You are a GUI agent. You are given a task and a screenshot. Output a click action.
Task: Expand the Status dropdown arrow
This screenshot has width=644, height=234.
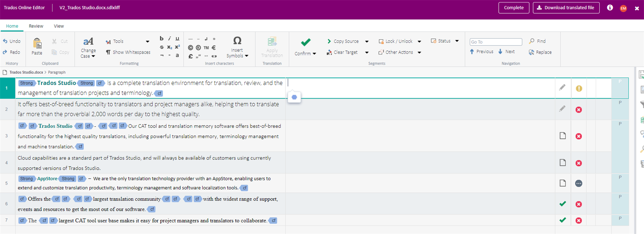click(457, 41)
